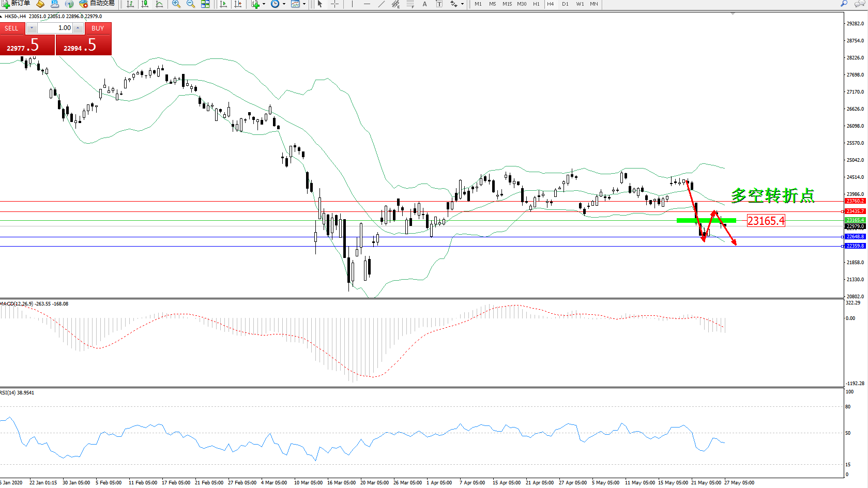The image size is (868, 488).
Task: Increase the trade volume with up arrow
Action: [x=78, y=28]
